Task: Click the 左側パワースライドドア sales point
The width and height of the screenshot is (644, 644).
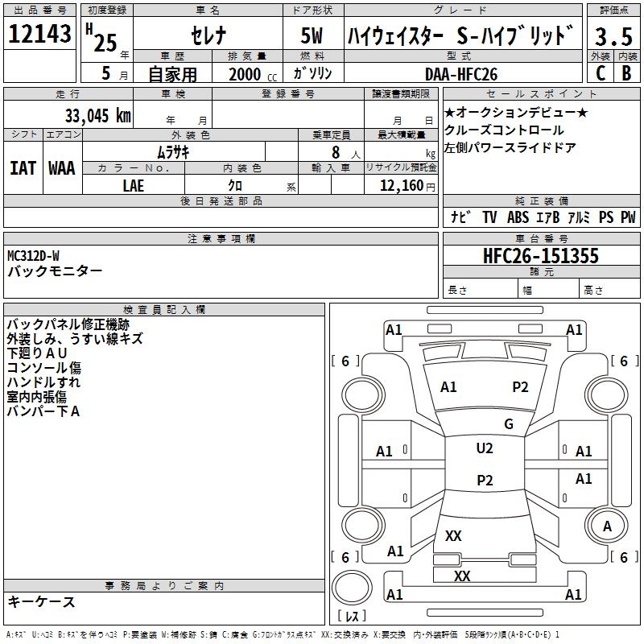Action: click(x=510, y=147)
